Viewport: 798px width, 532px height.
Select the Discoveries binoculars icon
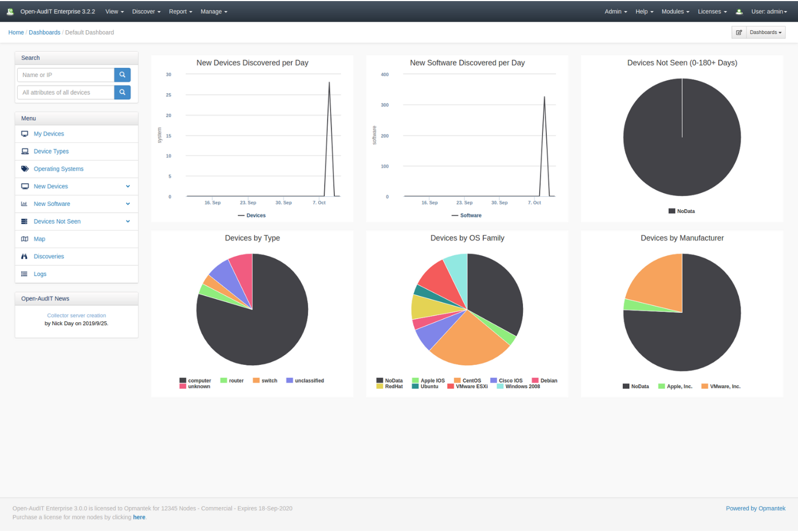point(24,256)
